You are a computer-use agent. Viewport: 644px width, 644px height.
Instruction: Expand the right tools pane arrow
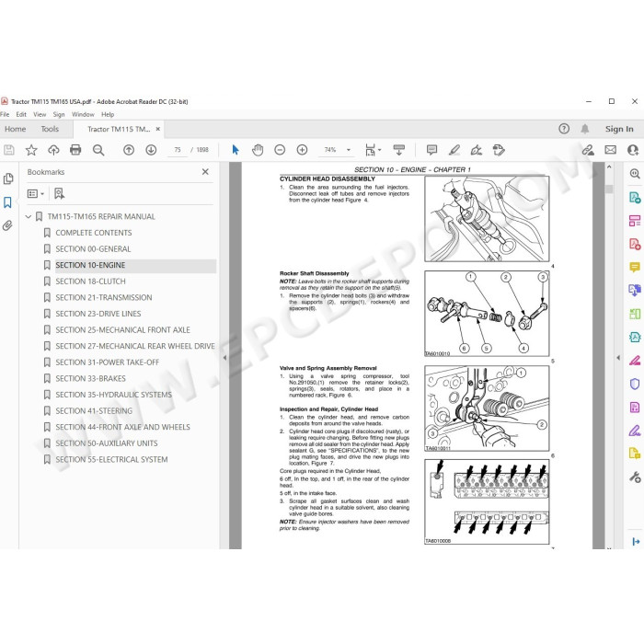(x=618, y=358)
